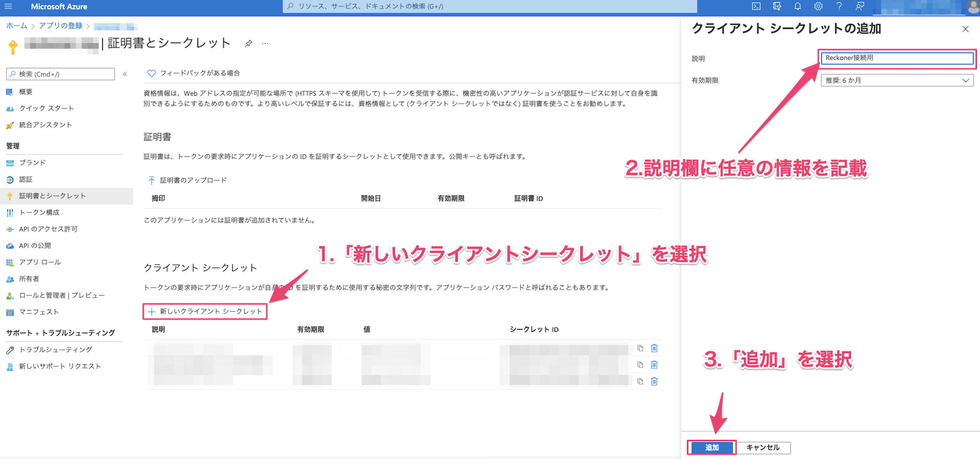
Task: Open the hamburger portal menu
Action: pyautogui.click(x=8, y=6)
